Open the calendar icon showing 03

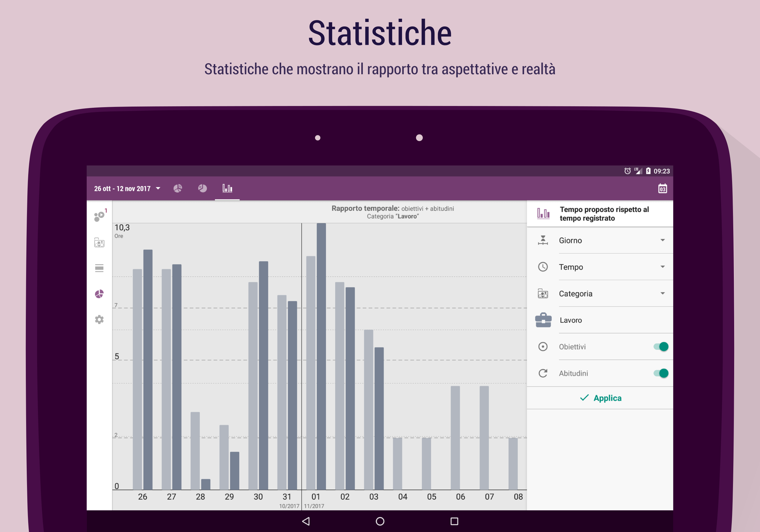662,189
